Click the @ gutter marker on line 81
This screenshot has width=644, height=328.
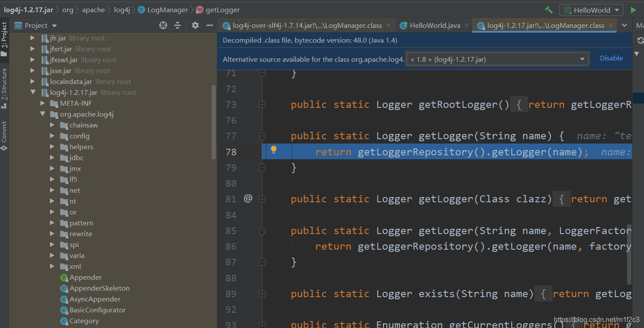[248, 199]
